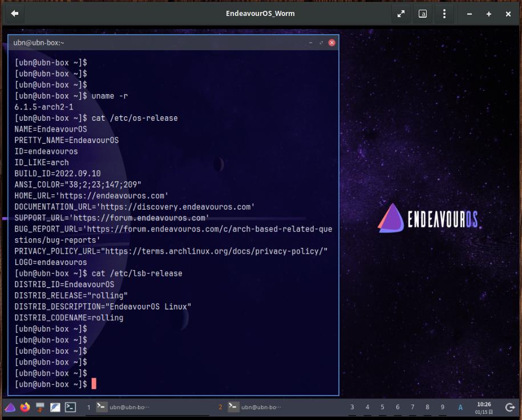Close the ubn@ubn-box terminal window with the red button
Viewport: 522px width, 420px height.
[332, 43]
